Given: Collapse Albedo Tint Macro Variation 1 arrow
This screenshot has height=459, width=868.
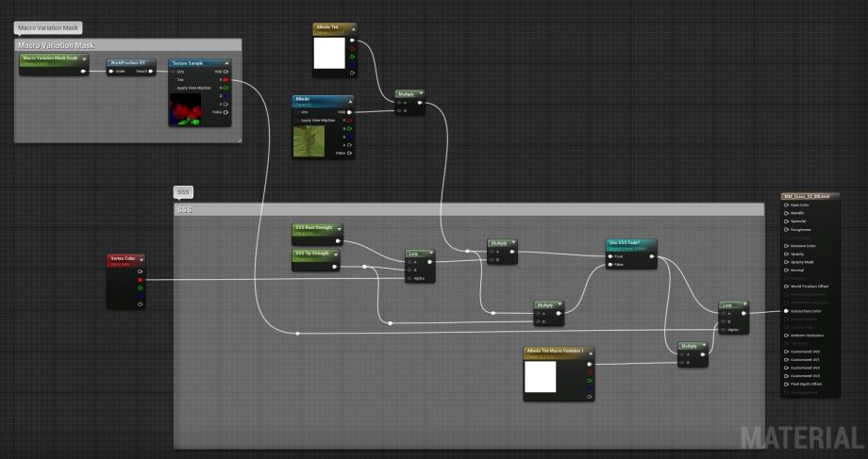Looking at the screenshot, I should point(590,352).
